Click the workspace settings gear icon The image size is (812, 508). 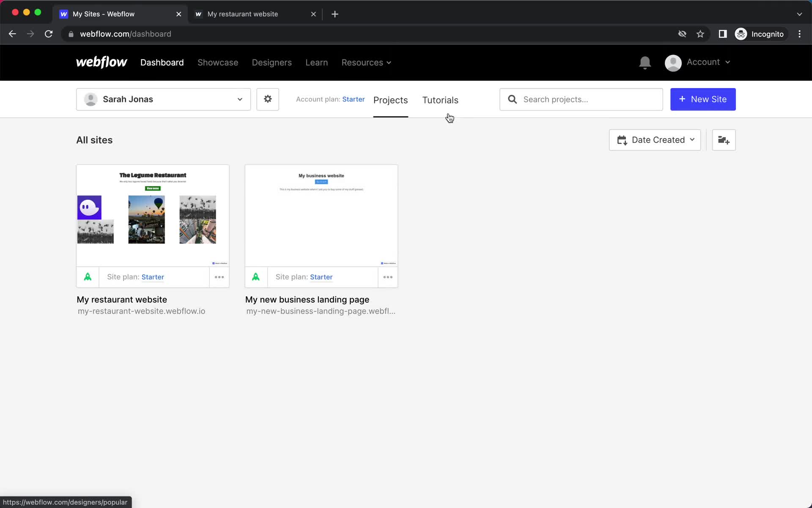[x=268, y=99]
